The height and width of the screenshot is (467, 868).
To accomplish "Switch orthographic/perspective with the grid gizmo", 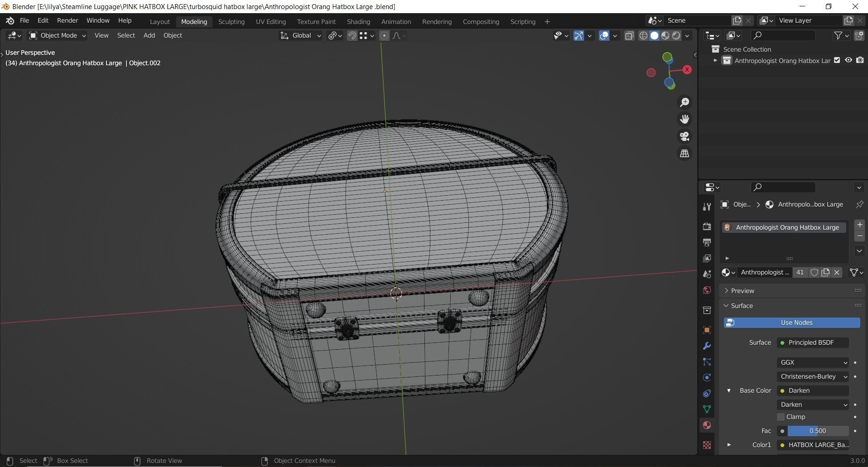I will [x=685, y=154].
